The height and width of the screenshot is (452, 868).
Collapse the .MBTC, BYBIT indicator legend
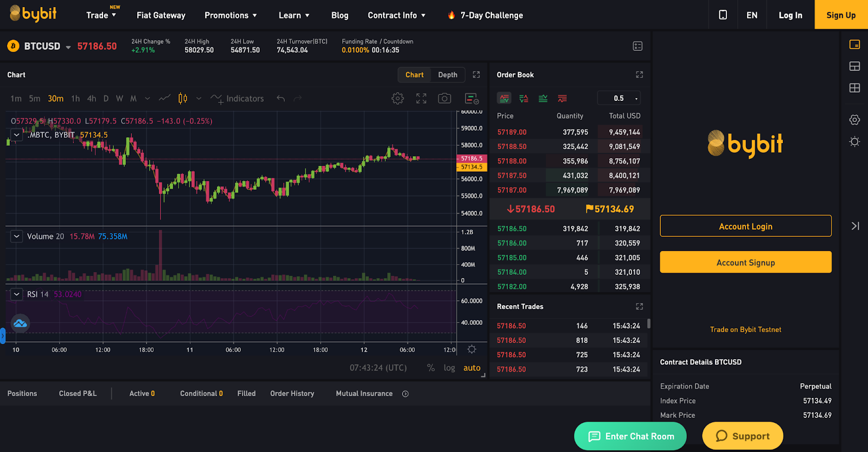click(17, 135)
